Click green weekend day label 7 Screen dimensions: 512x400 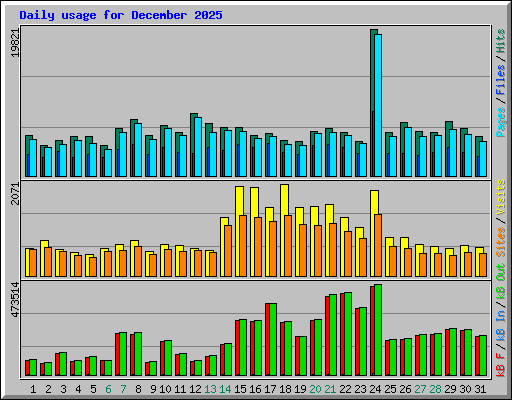[123, 389]
